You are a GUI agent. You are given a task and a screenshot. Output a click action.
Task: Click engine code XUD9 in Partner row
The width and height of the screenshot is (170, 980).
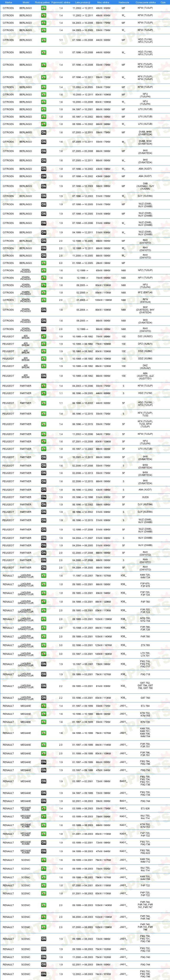[x=145, y=497]
